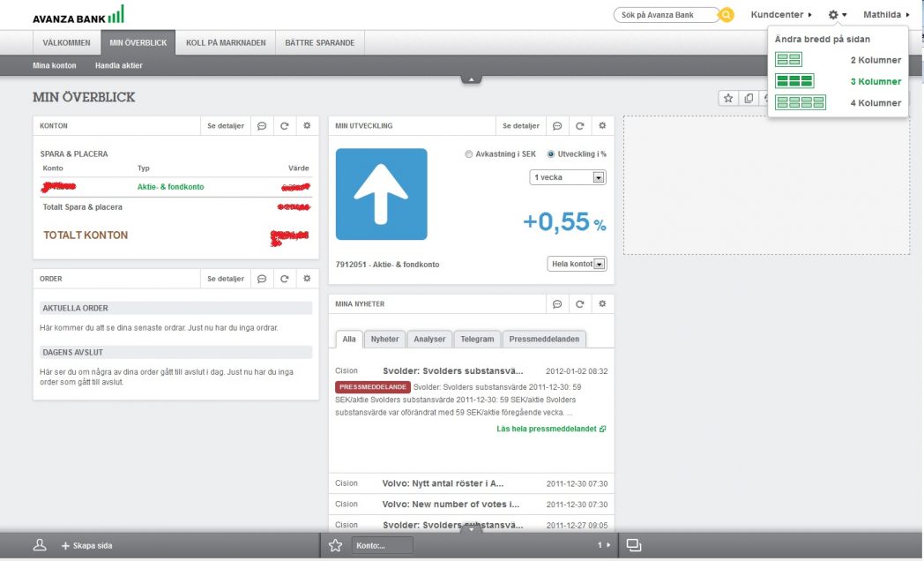Click settings gear in Mina Nyheter panel
The height and width of the screenshot is (561, 924).
[x=602, y=304]
